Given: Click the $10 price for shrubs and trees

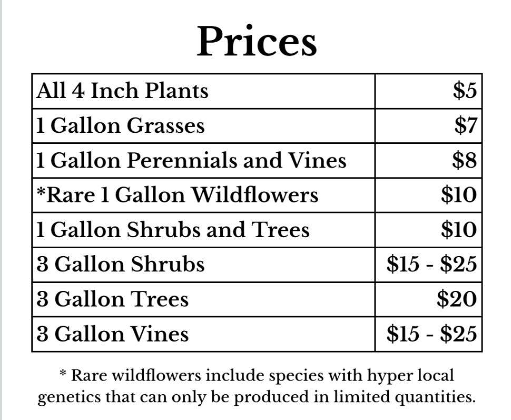Looking at the screenshot, I should [459, 230].
